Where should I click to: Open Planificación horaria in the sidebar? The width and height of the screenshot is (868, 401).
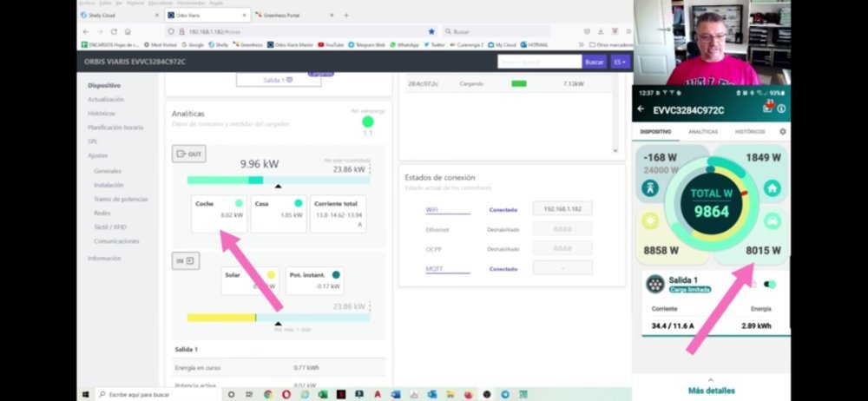(x=115, y=128)
